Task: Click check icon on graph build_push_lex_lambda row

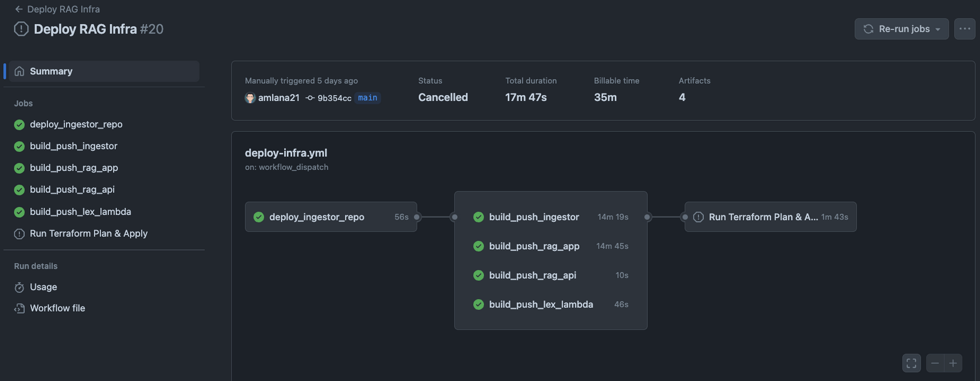Action: click(x=479, y=304)
